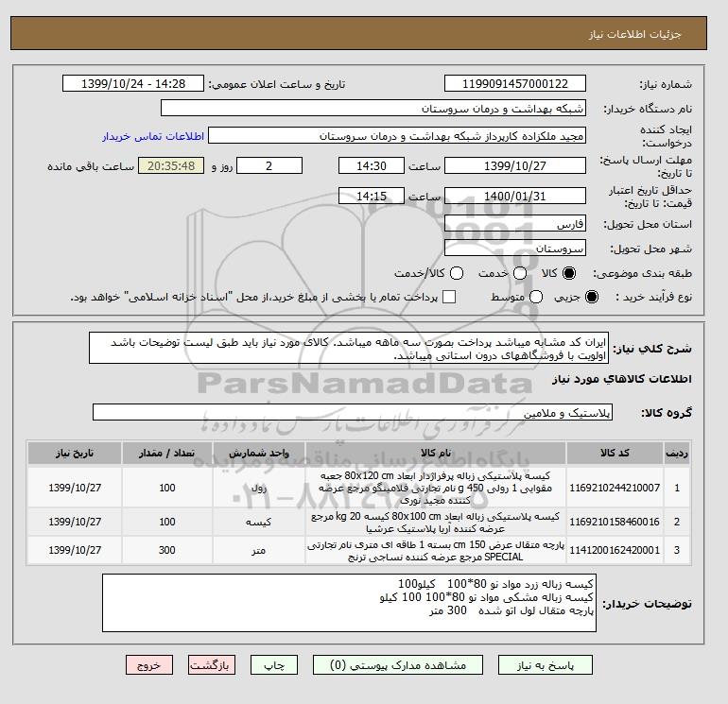Click the مشاهده مدارک پیوستی button
The height and width of the screenshot is (704, 728).
coord(398,665)
